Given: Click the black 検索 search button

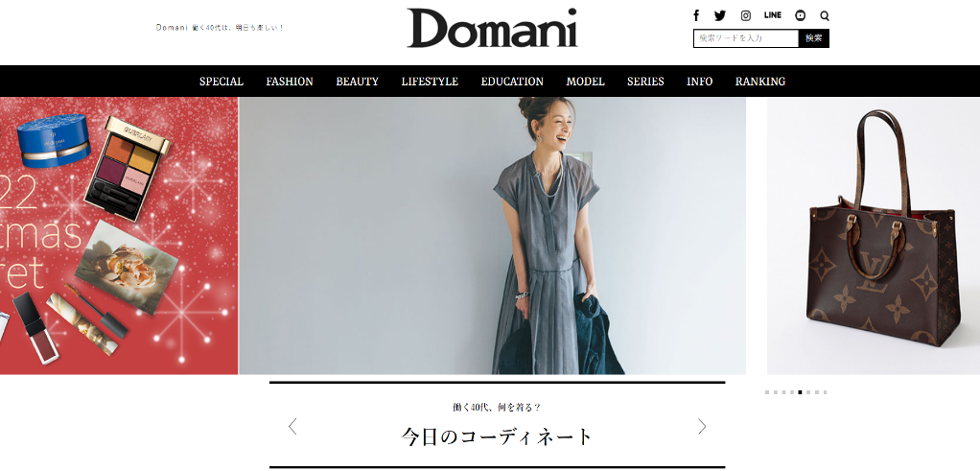Looking at the screenshot, I should click(x=814, y=38).
